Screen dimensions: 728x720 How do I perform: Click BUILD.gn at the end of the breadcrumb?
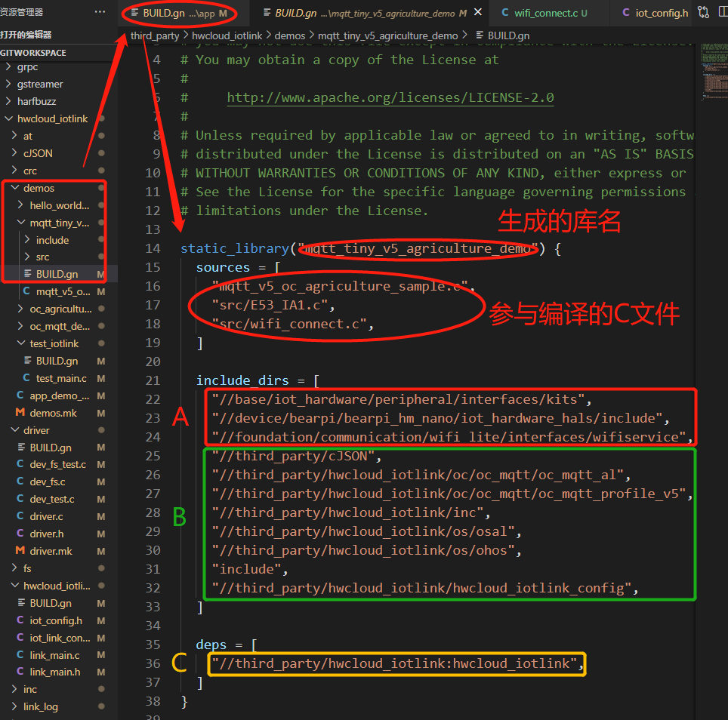pos(503,35)
